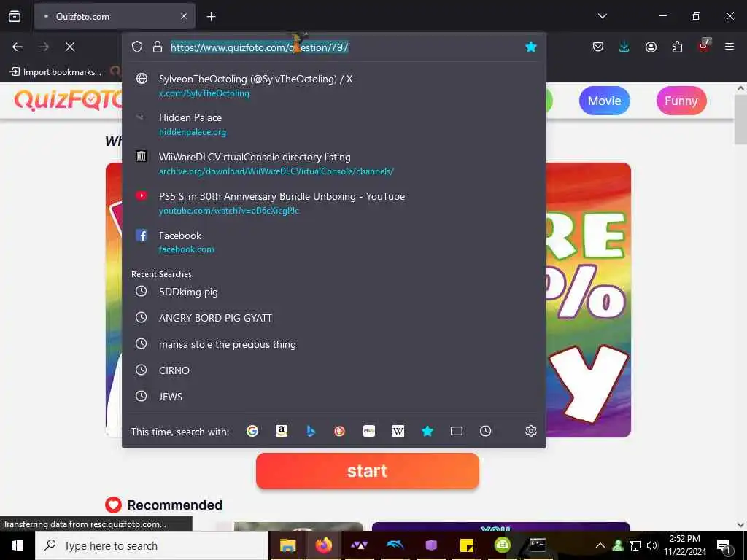This screenshot has height=560, width=747.
Task: Close the Quizfoto.com tab
Action: pos(184,16)
